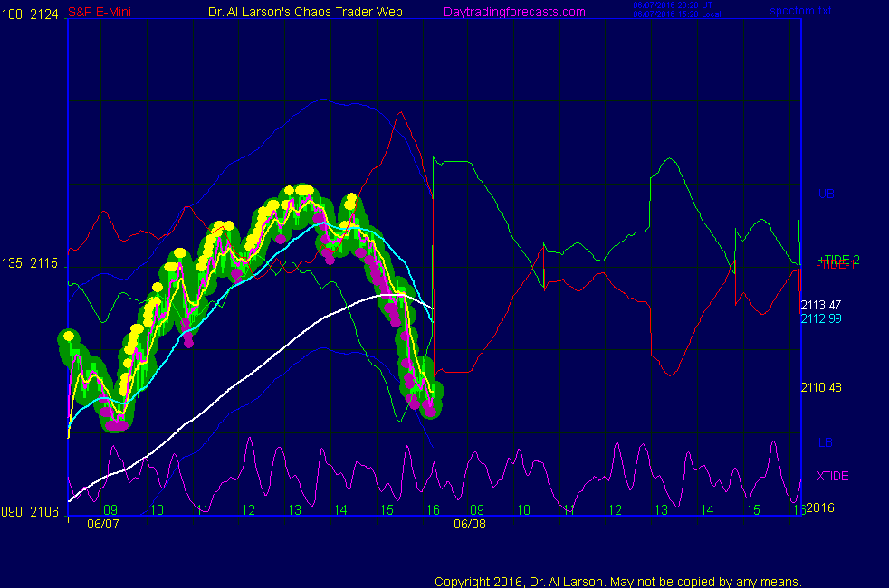Viewport: 889px width, 588px height.
Task: Click the Copyright 2016 Dr. Al Larson notice
Action: [x=618, y=582]
